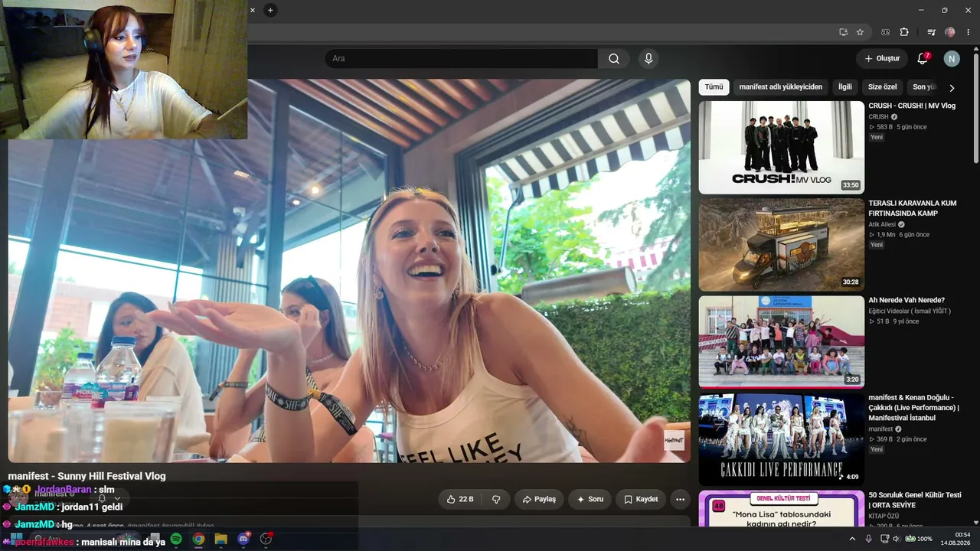Open File Explorer from the taskbar

click(x=221, y=539)
